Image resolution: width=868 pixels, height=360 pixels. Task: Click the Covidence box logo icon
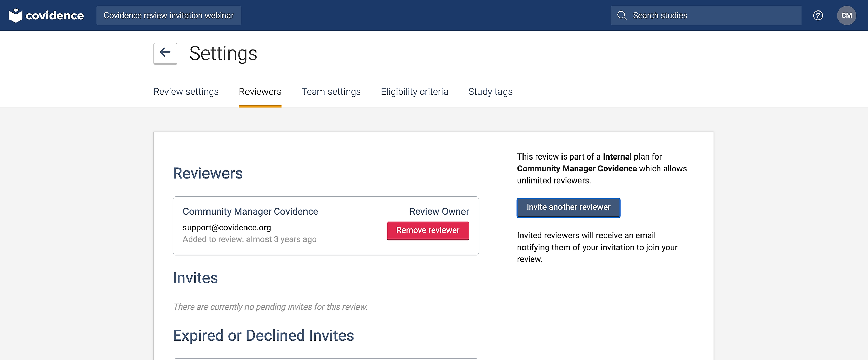(16, 16)
